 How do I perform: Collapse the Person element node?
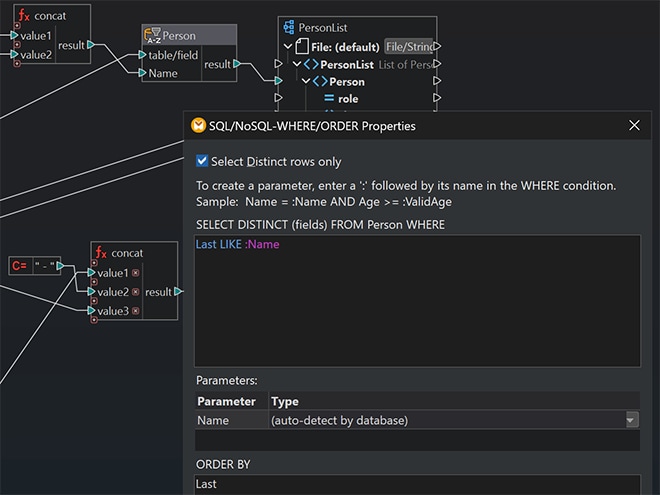[306, 81]
